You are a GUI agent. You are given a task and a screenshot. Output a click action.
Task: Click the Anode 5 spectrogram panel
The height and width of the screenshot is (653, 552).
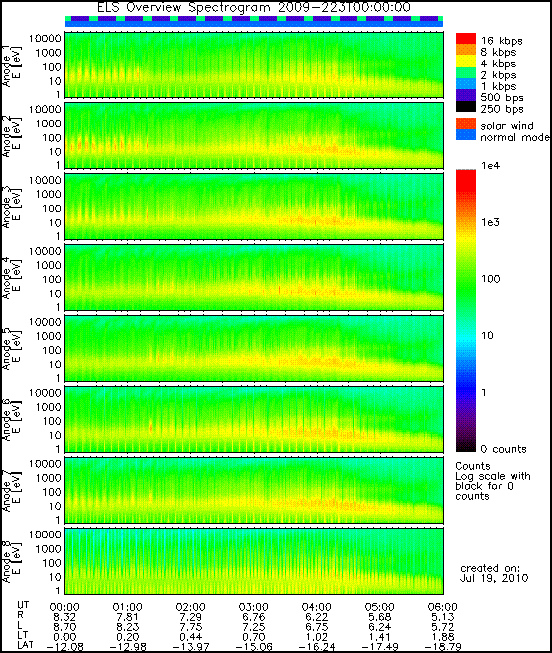click(254, 349)
